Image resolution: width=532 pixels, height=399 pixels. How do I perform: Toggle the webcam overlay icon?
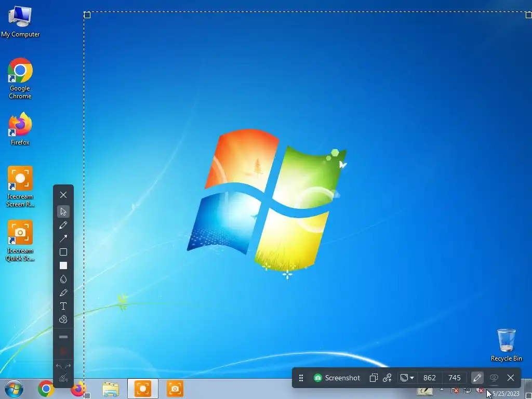coord(494,378)
